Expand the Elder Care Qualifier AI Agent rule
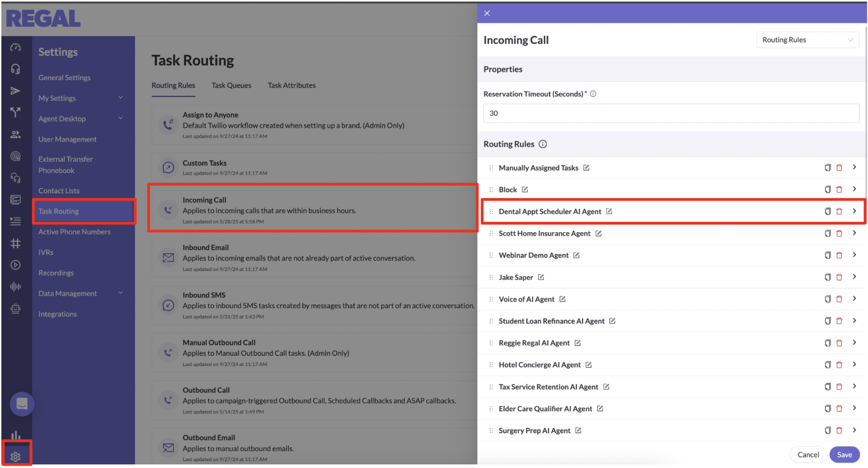 pyautogui.click(x=854, y=409)
